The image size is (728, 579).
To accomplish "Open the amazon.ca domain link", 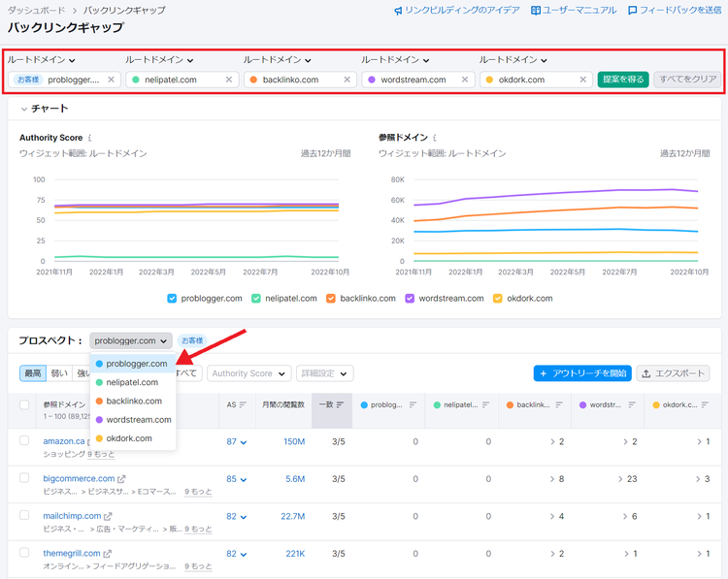I will [64, 441].
